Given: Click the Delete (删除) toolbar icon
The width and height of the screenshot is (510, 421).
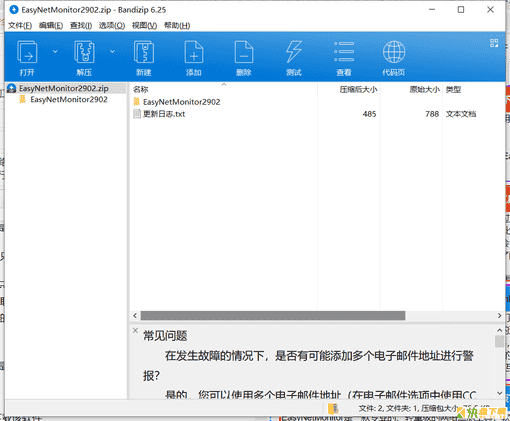Looking at the screenshot, I should [244, 52].
